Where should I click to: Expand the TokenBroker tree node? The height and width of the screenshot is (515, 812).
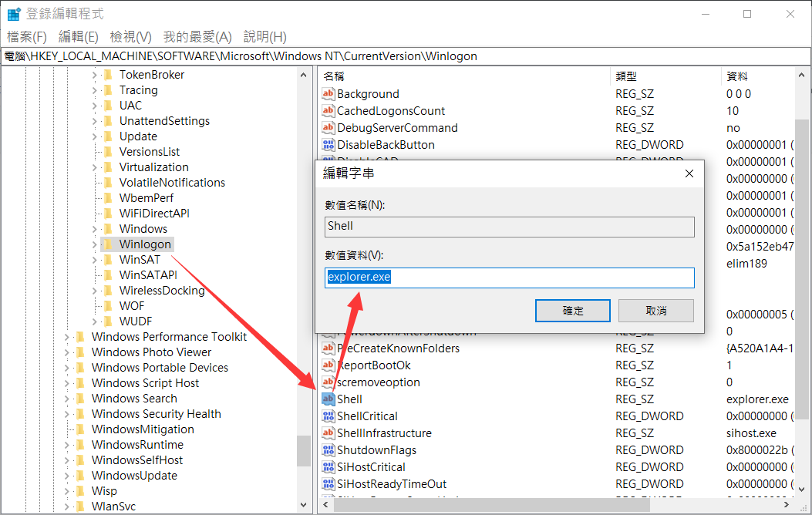(95, 75)
